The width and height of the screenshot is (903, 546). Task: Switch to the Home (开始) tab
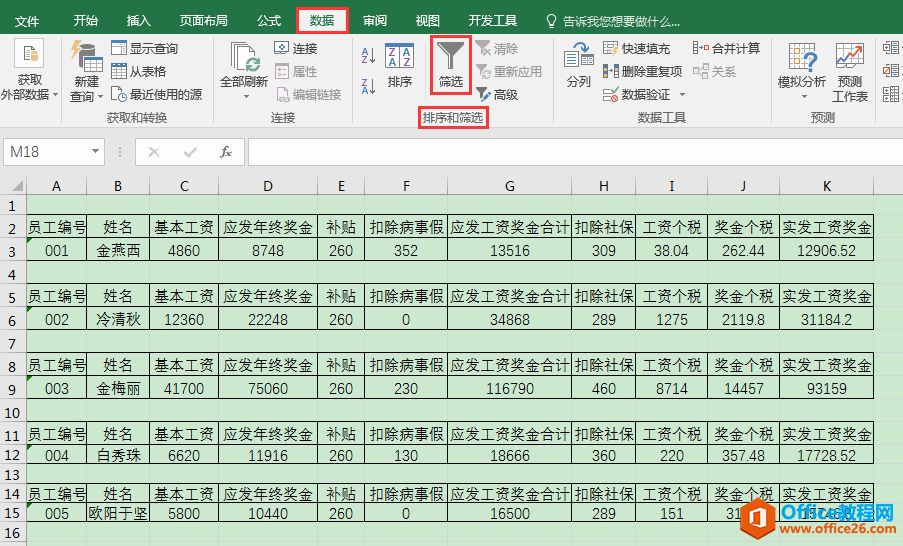tap(86, 21)
